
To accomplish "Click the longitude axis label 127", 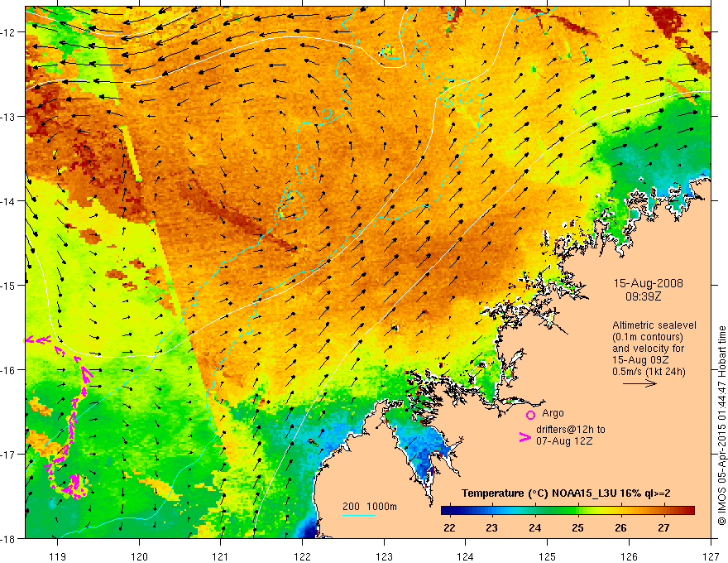I will [x=711, y=556].
